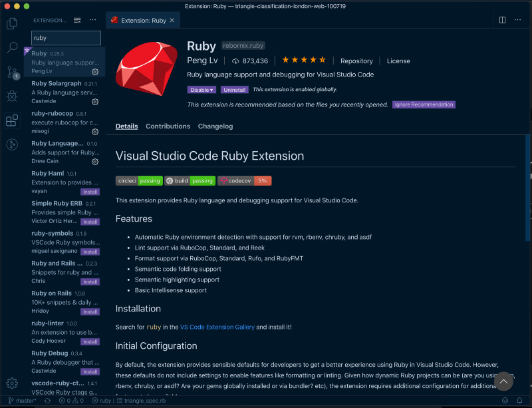This screenshot has width=532, height=408.
Task: Select Ruby Haml in extensions list
Action: pos(65,182)
